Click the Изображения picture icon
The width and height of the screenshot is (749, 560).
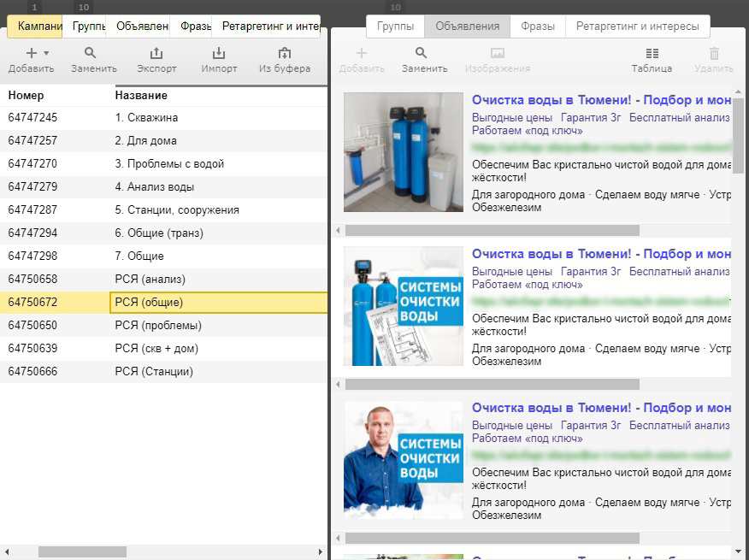[498, 53]
